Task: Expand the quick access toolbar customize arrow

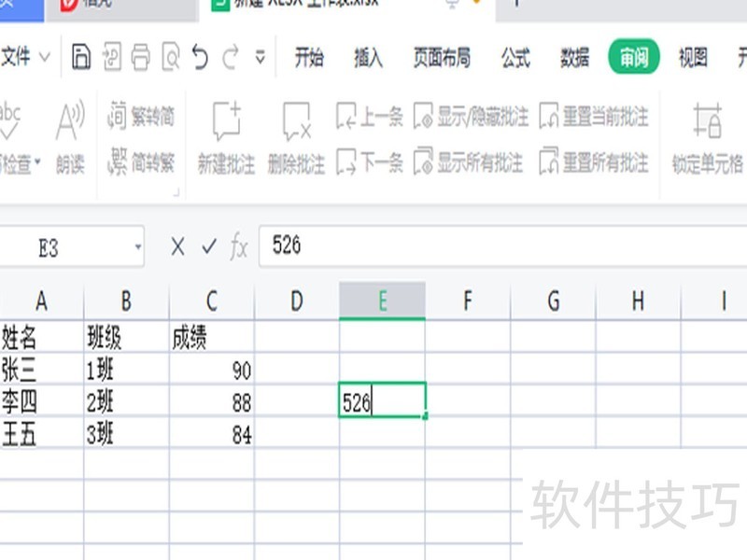Action: [x=261, y=57]
